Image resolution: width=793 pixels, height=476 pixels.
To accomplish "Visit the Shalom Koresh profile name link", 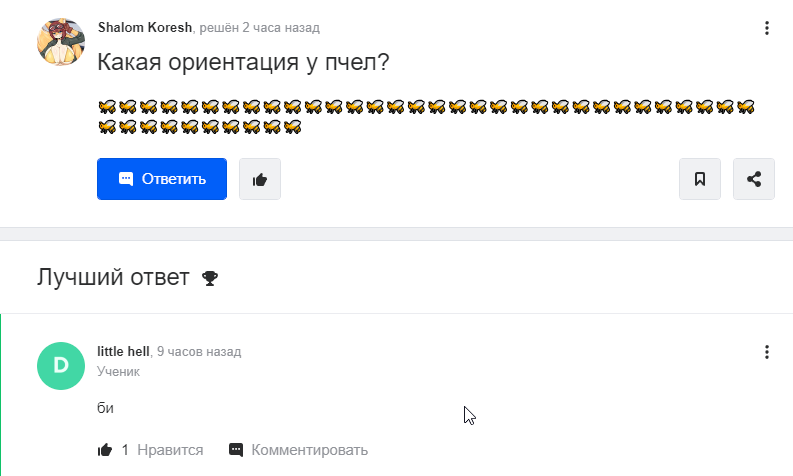I will click(x=144, y=28).
